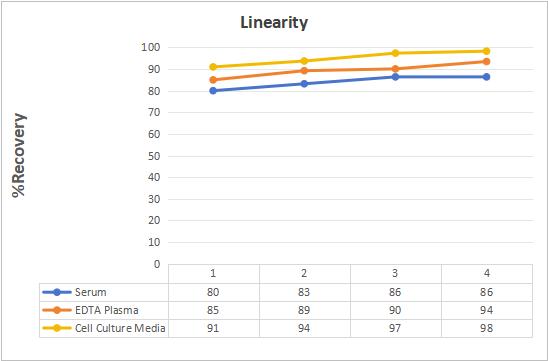
Task: Click the yellow Cell Culture Media legend marker
Action: [x=57, y=328]
